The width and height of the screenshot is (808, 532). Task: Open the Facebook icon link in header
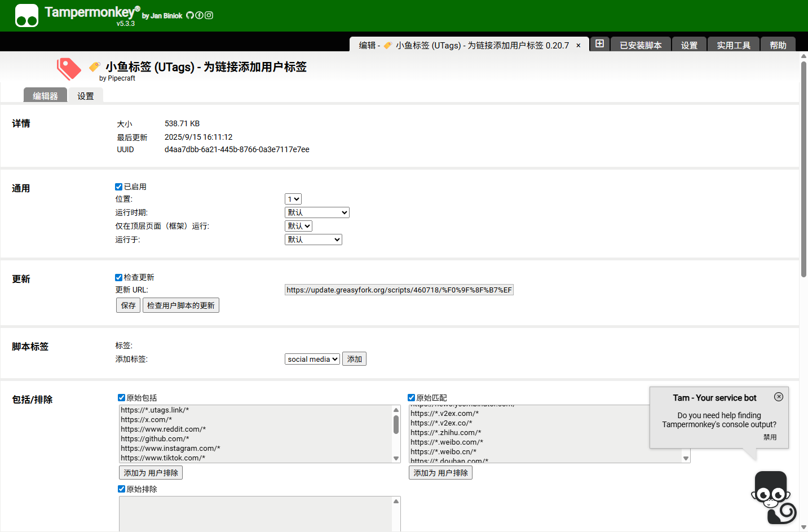tap(199, 15)
